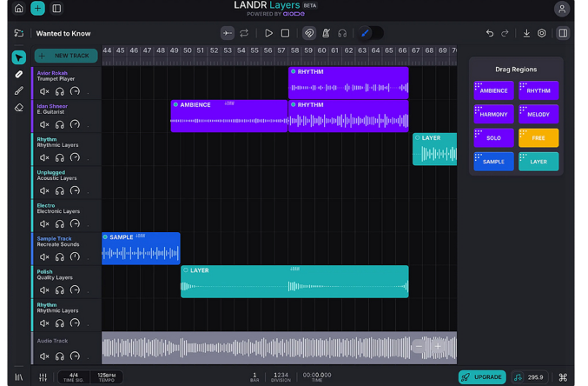Click the headphones icon in the top toolbar

click(x=342, y=33)
